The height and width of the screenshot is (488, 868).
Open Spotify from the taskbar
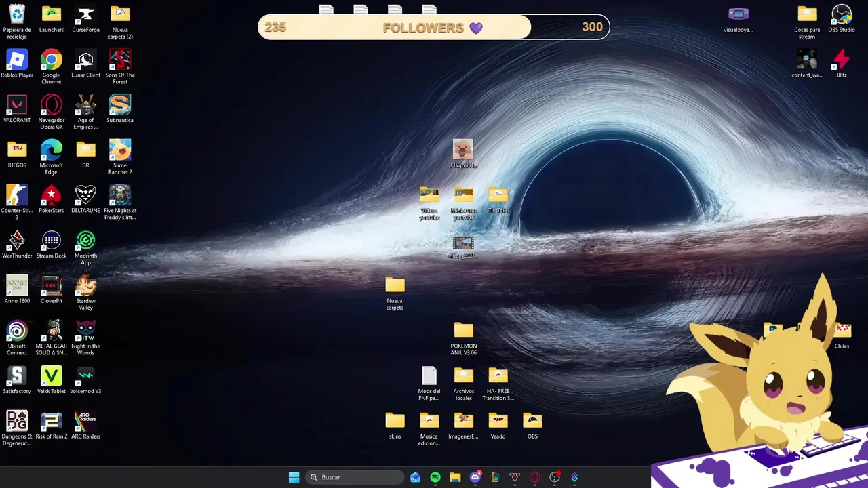435,477
